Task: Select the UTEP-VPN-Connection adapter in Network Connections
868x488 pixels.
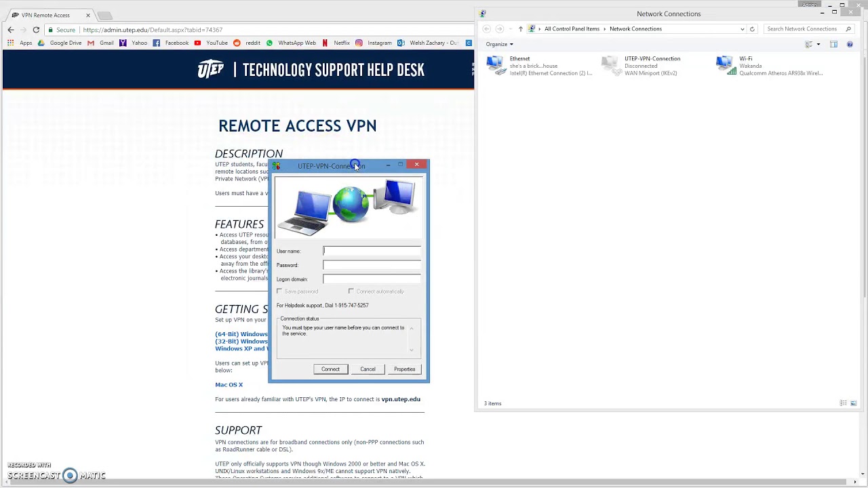Action: 641,66
